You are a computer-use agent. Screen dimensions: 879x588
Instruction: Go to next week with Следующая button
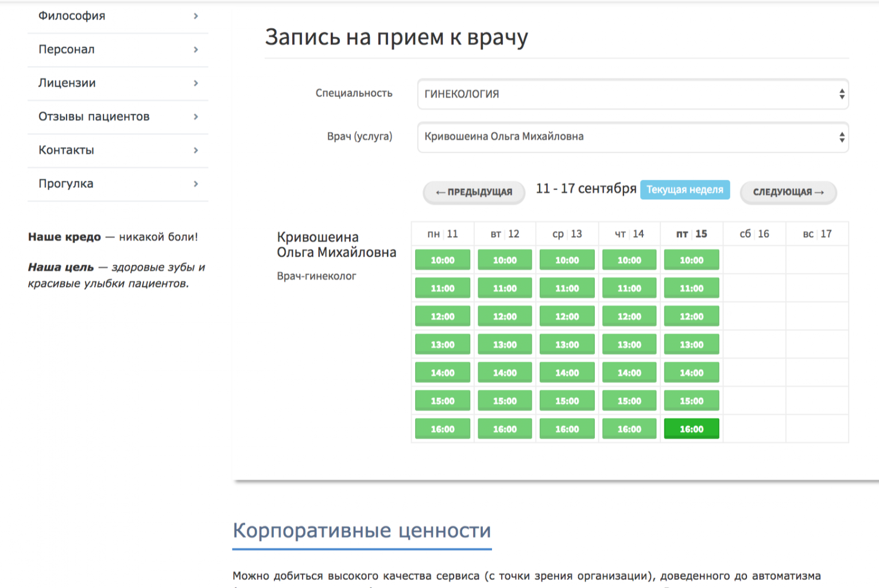click(x=788, y=192)
